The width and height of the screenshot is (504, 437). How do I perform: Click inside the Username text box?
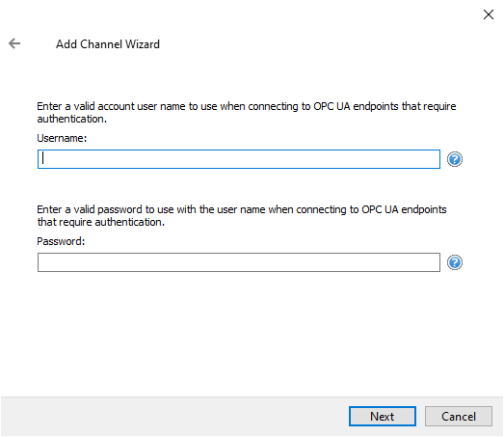click(x=239, y=159)
